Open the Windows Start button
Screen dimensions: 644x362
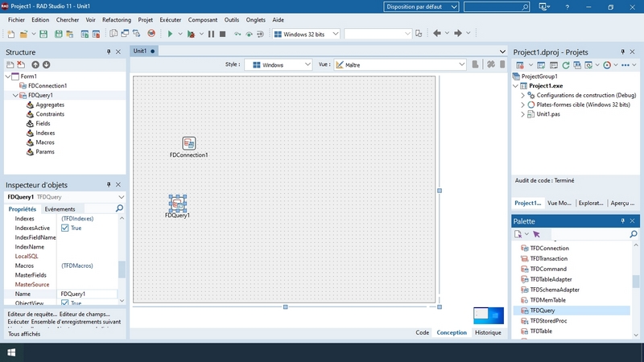(x=12, y=352)
